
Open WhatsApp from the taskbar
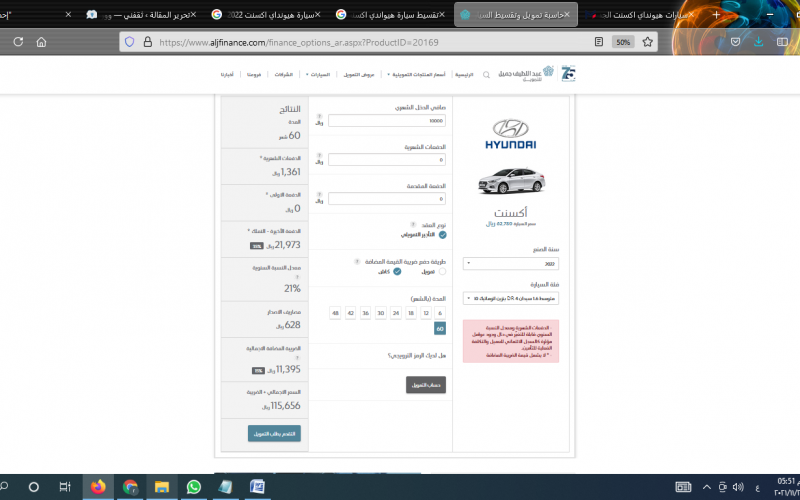[194, 487]
